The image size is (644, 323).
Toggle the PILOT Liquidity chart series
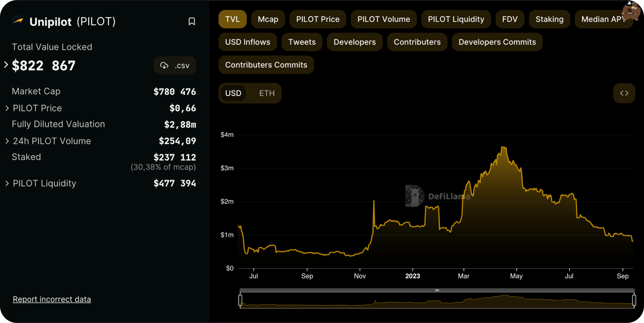pyautogui.click(x=456, y=19)
